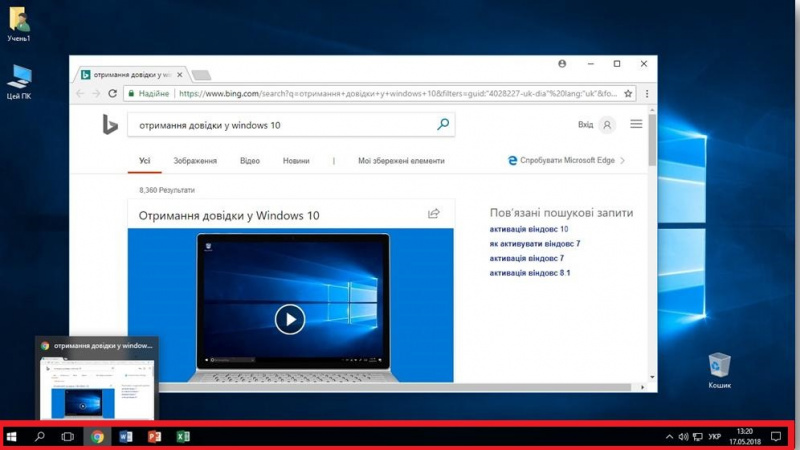This screenshot has height=450, width=800.
Task: Open the Chrome three-dot menu
Action: pos(647,93)
